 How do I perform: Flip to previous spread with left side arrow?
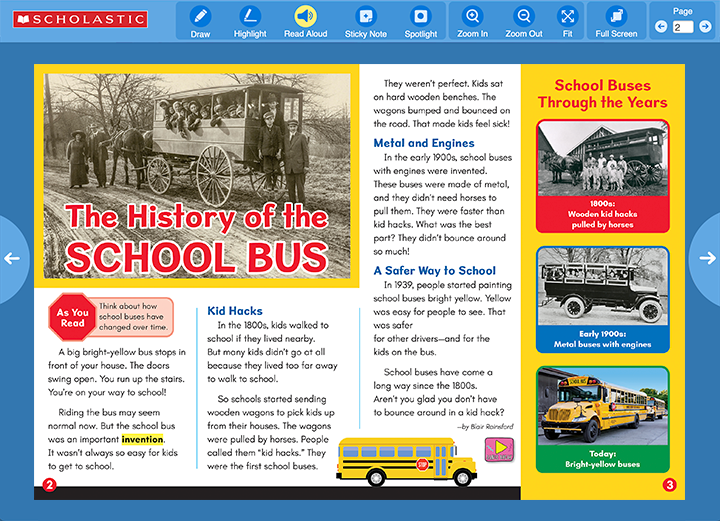tap(12, 258)
